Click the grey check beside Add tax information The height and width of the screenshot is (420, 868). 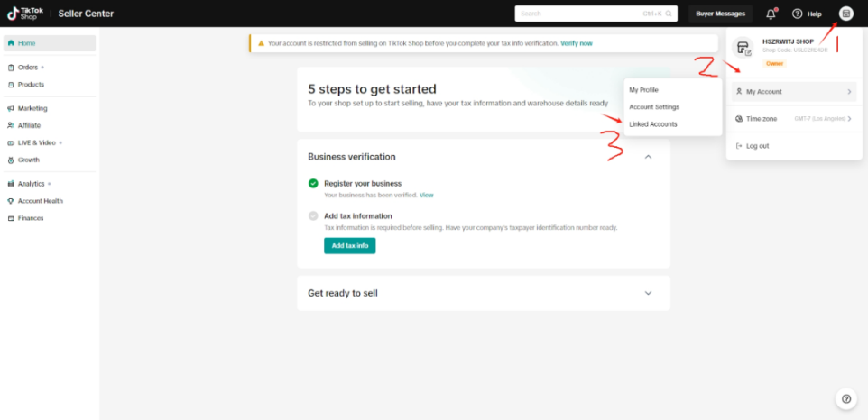313,216
